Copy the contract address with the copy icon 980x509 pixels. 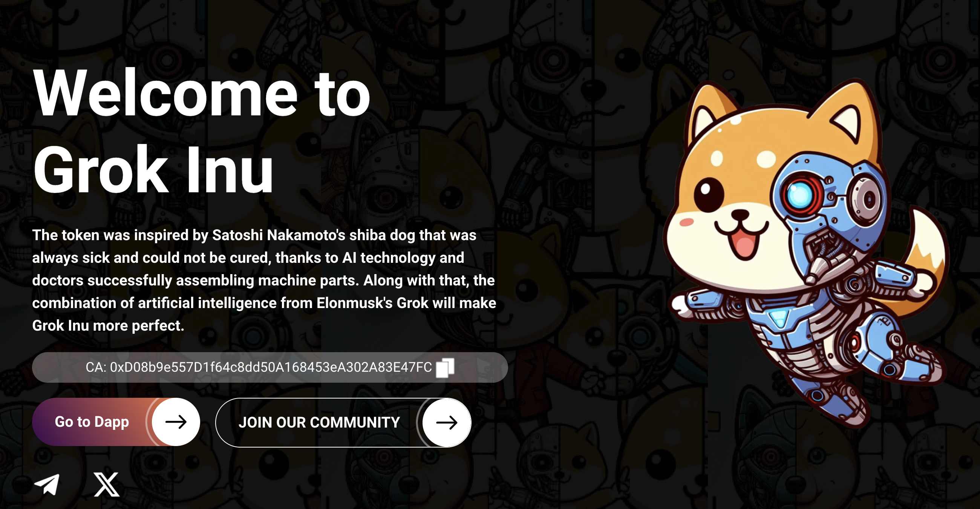pyautogui.click(x=445, y=368)
